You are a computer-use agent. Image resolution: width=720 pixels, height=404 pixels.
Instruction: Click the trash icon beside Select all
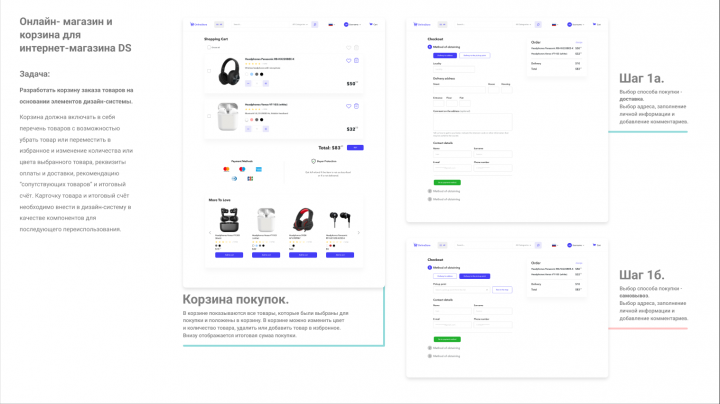tap(356, 47)
